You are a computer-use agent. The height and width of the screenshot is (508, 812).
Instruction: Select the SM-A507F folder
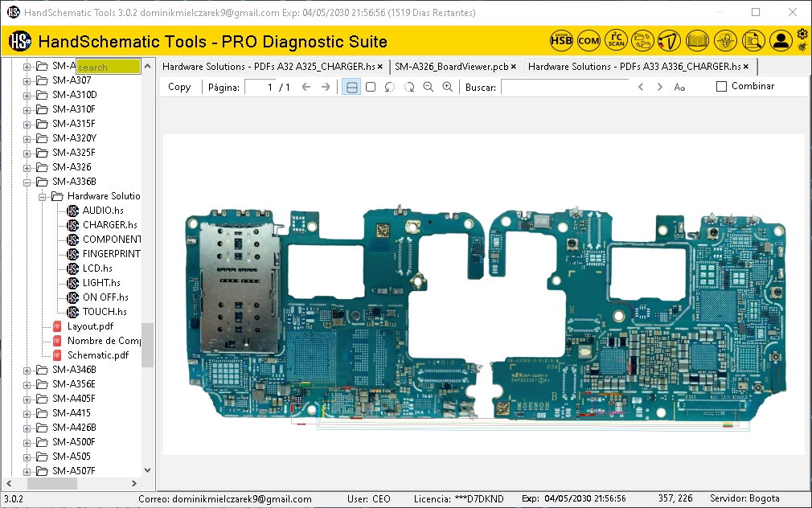pos(73,471)
